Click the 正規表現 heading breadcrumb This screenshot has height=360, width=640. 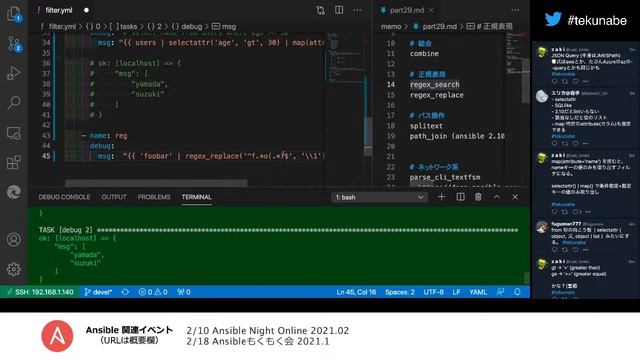click(x=494, y=27)
